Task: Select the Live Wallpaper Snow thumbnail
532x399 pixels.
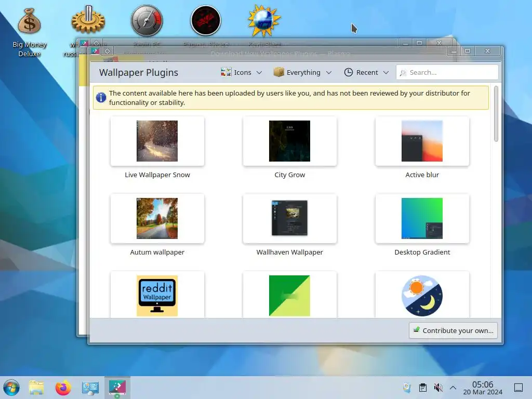Action: [x=157, y=141]
